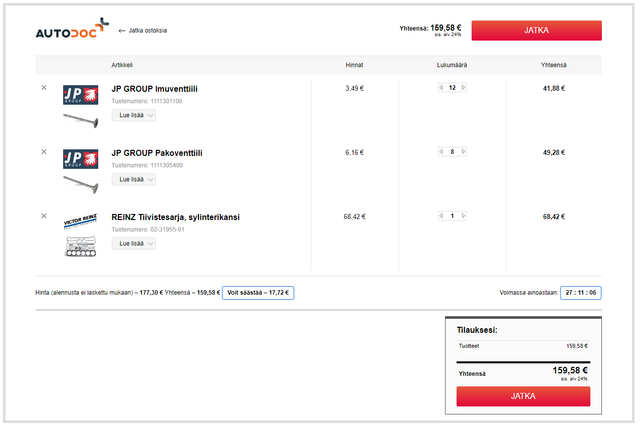Increase Pakoventtiili quantity from 8

[x=463, y=151]
